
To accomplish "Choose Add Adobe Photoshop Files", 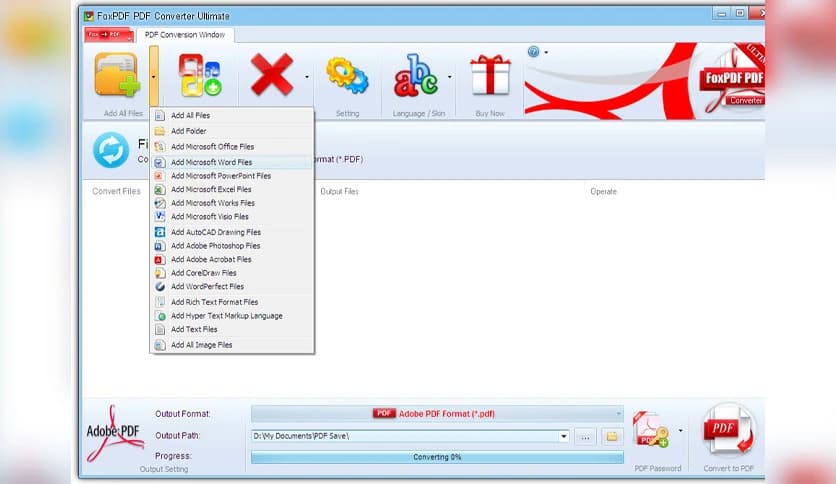I will click(232, 246).
